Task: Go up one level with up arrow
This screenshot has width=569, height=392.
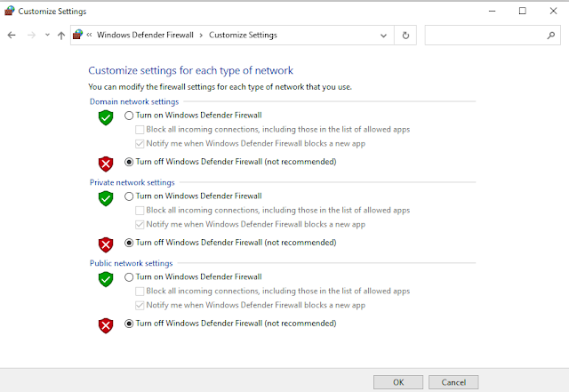Action: pos(61,36)
